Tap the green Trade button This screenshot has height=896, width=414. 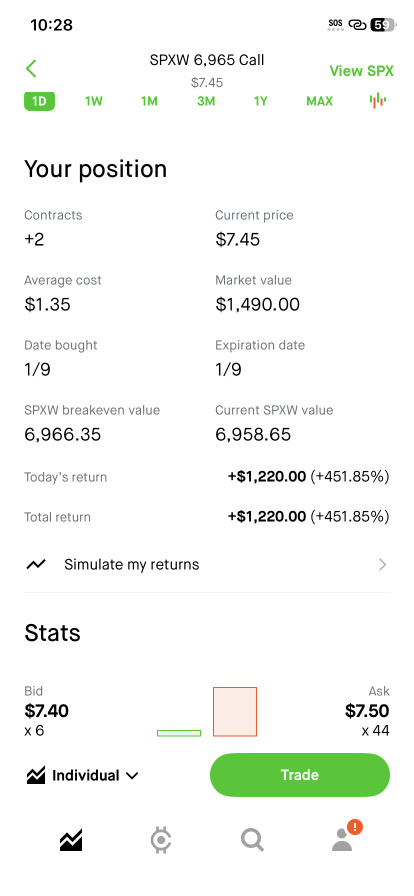[x=300, y=775]
